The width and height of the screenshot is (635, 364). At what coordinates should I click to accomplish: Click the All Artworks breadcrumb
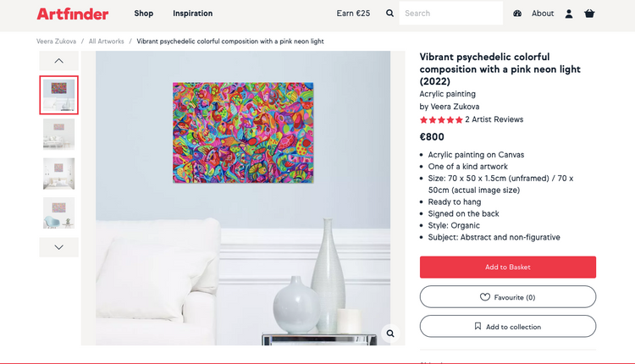point(106,41)
